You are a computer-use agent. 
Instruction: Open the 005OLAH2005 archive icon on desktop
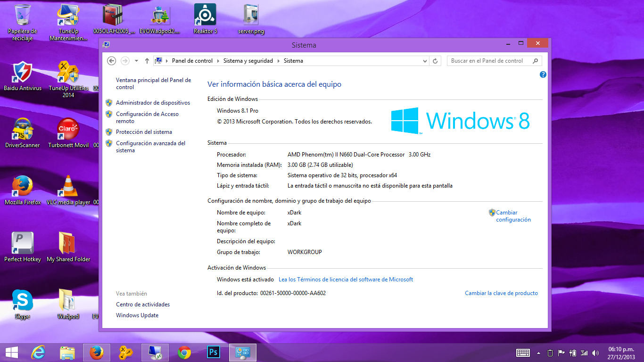114,19
